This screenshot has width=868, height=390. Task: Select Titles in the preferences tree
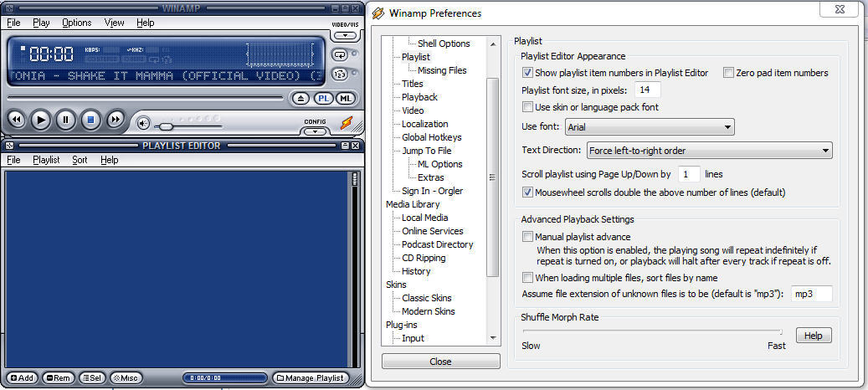tap(413, 84)
